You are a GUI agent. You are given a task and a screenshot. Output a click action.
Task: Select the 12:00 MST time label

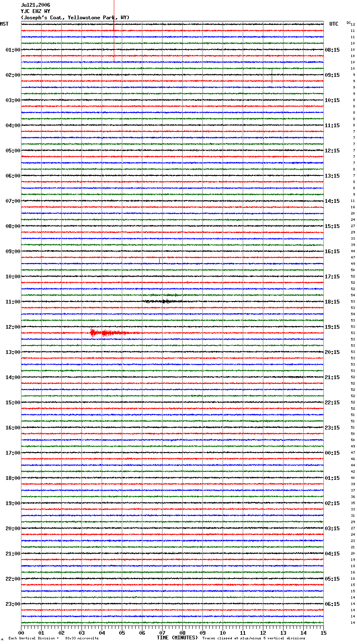click(x=13, y=327)
